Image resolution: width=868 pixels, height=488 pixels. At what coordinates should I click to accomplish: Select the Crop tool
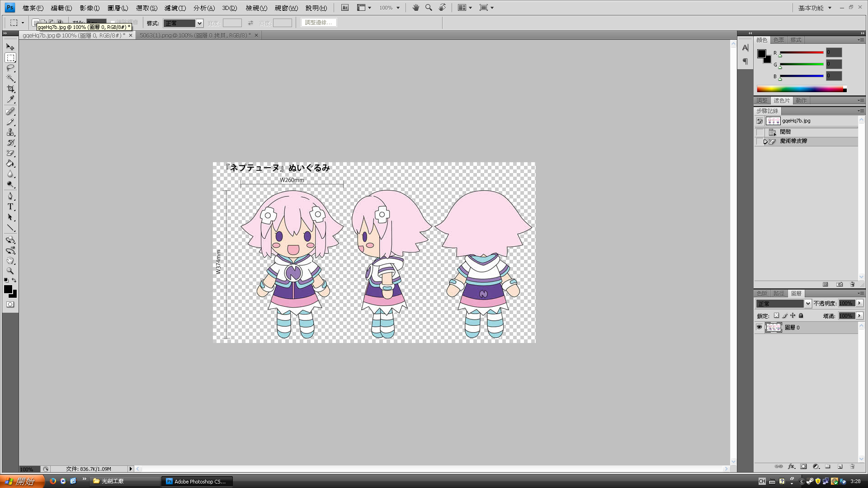10,89
